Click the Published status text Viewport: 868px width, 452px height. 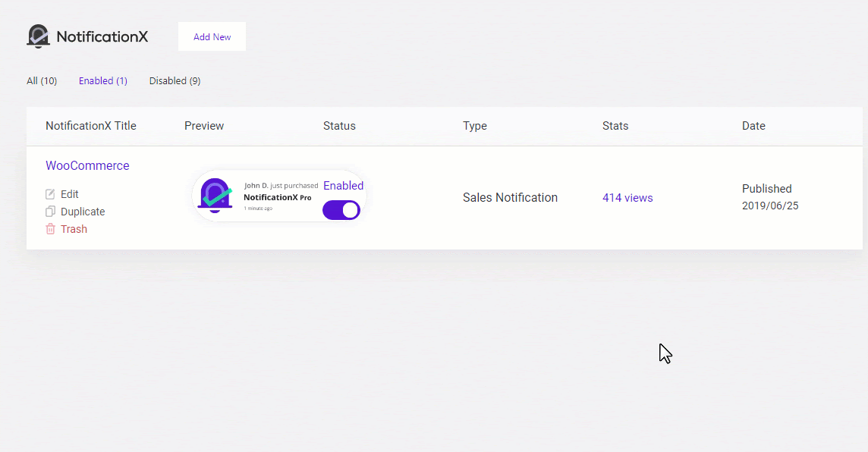(x=766, y=189)
